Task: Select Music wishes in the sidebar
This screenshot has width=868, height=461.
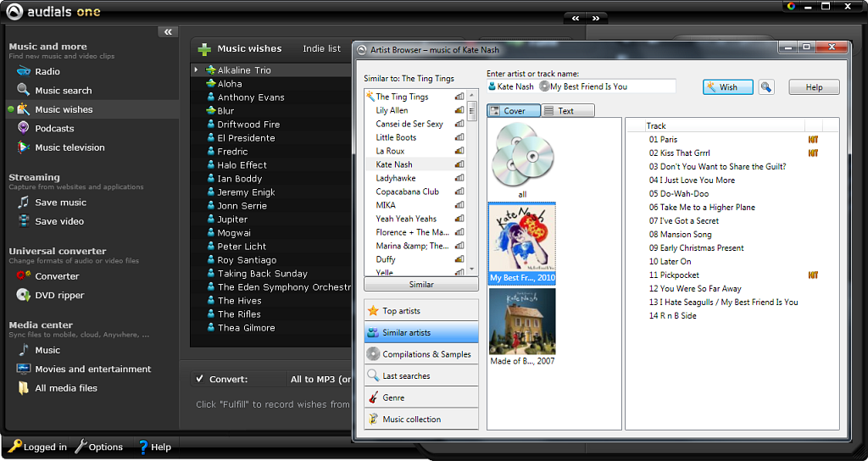Action: pos(54,109)
